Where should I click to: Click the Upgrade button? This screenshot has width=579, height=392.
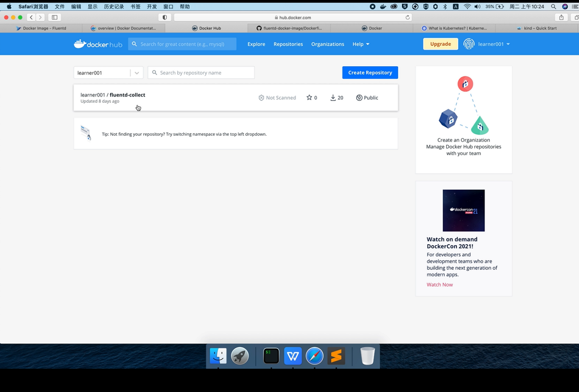point(441,44)
